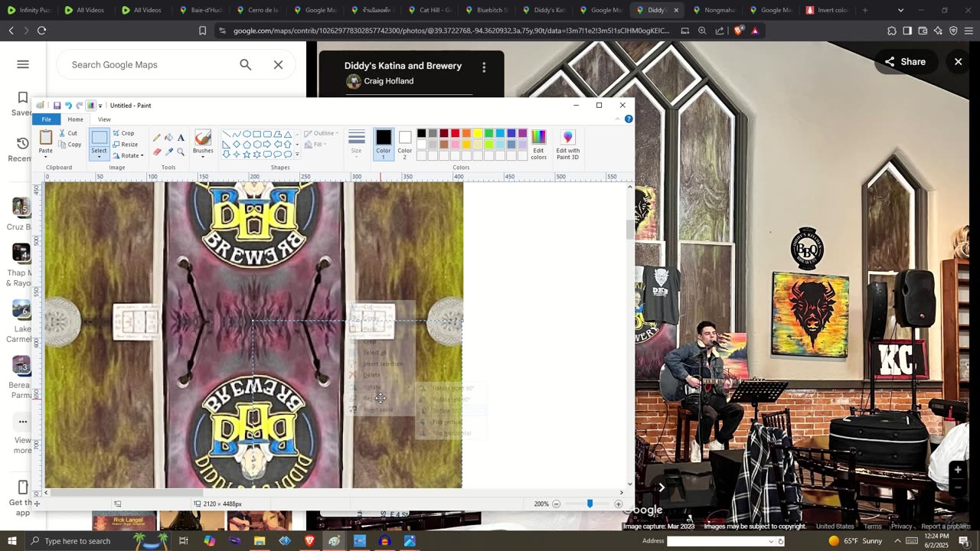
Task: Switch to the Home tab in Paint
Action: (x=75, y=119)
